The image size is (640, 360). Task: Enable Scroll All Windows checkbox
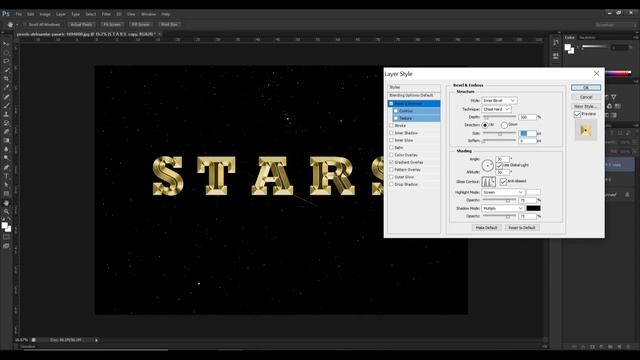[x=25, y=24]
